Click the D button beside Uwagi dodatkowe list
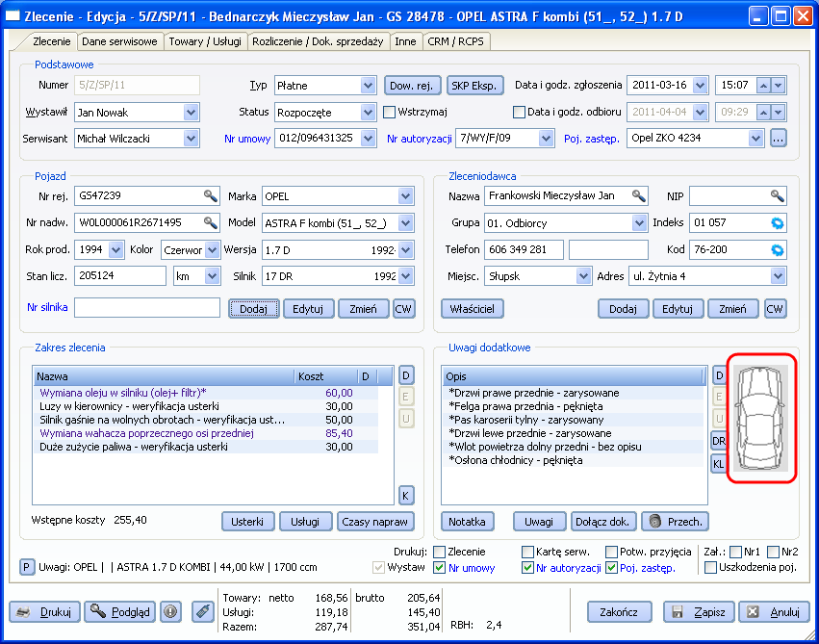 (719, 375)
